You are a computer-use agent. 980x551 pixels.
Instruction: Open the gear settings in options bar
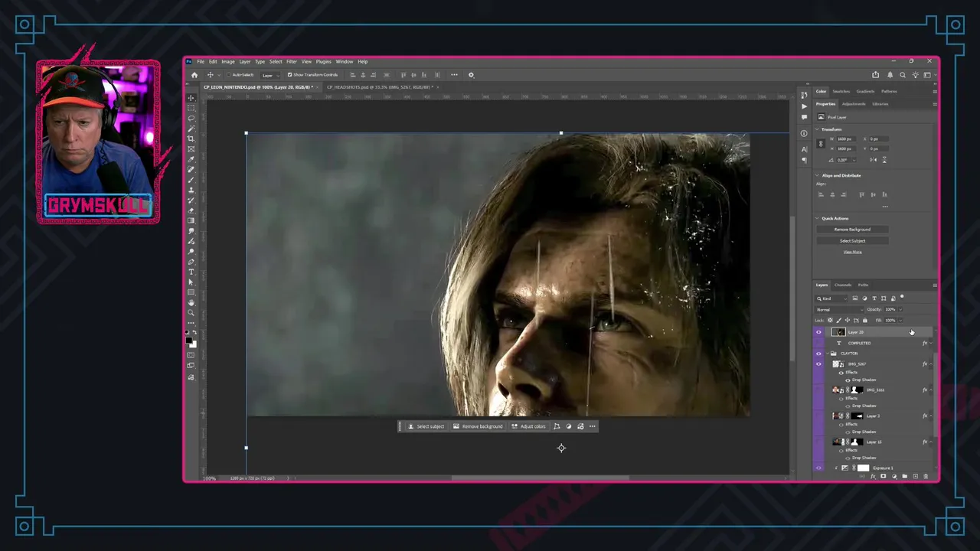pyautogui.click(x=471, y=75)
